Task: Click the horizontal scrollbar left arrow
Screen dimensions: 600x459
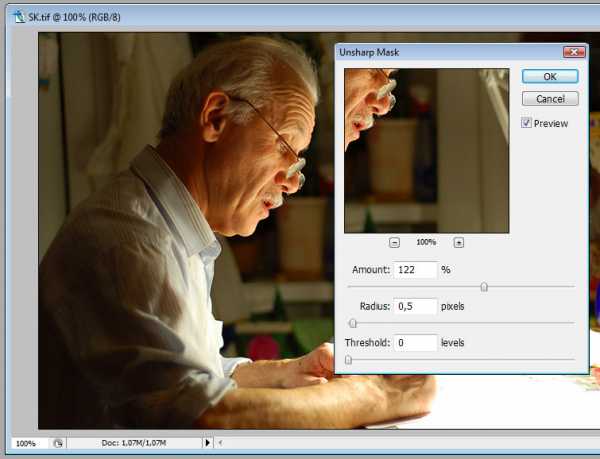Action: tap(220, 443)
